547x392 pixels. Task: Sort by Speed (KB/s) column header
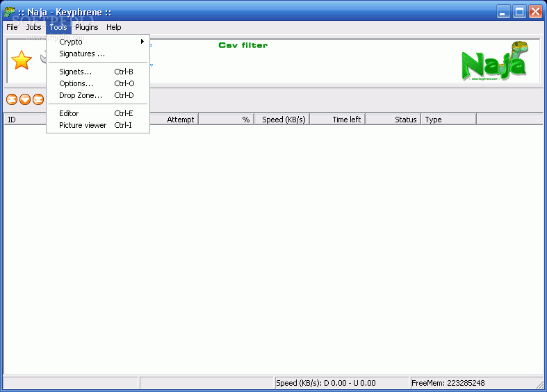pyautogui.click(x=283, y=120)
